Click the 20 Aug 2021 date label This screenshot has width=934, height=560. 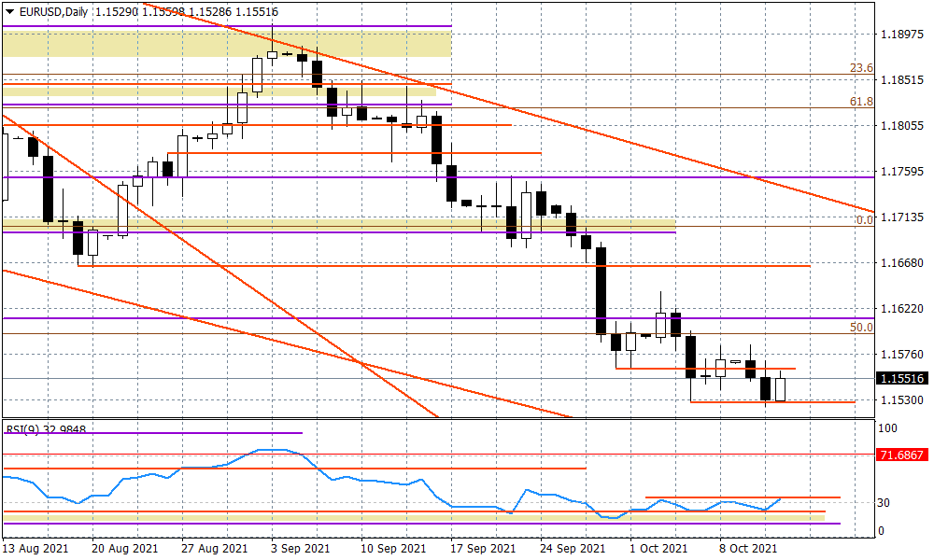[x=125, y=549]
